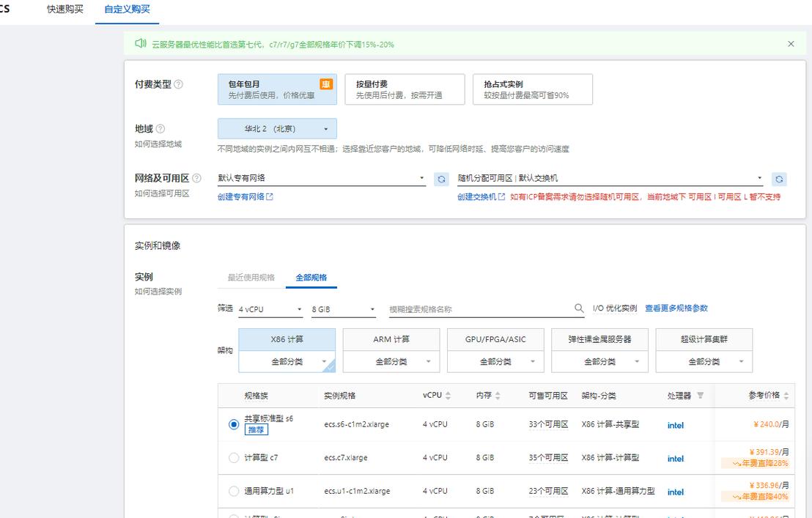
Task: Select the 计算型 c7 radio button
Action: click(234, 457)
